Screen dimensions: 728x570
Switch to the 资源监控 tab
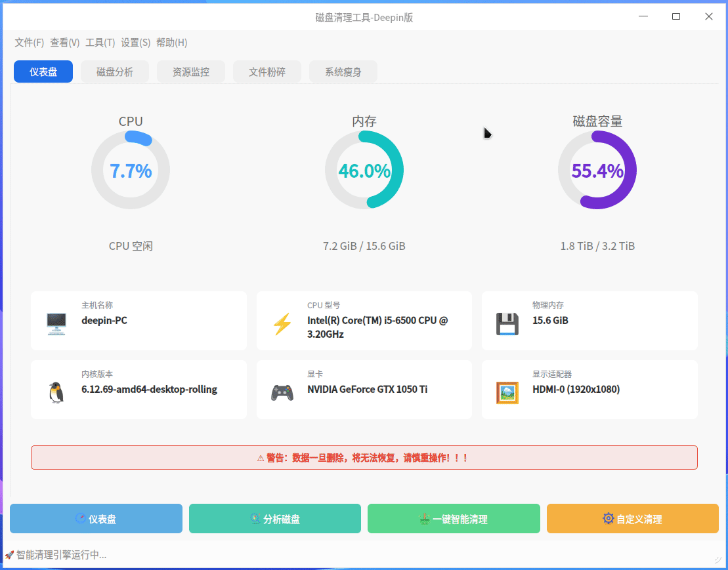[191, 71]
